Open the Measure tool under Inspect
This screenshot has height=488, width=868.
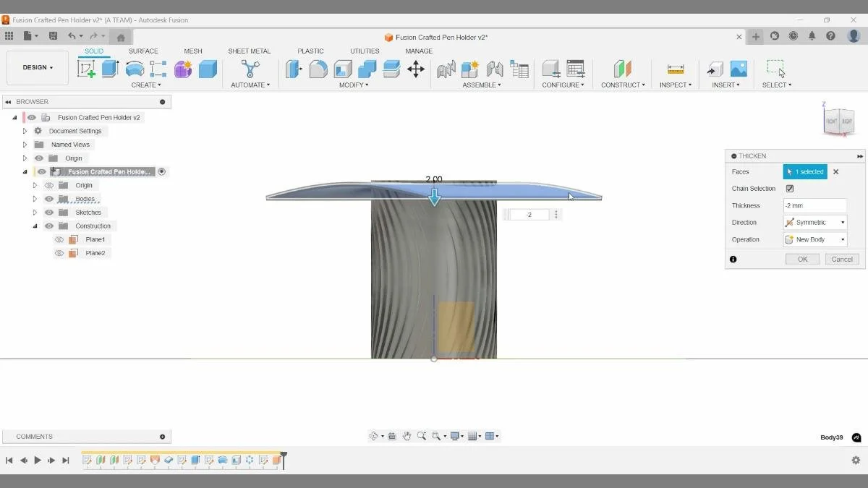point(675,67)
